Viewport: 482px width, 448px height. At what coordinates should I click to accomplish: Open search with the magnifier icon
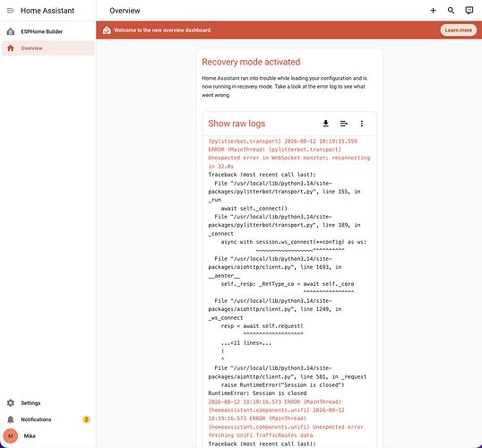click(451, 11)
